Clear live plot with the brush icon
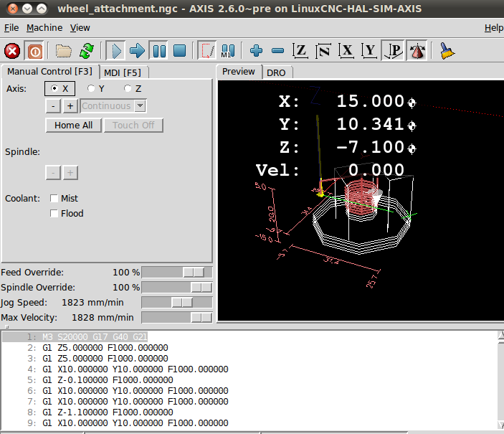Image resolution: width=504 pixels, height=434 pixels. pyautogui.click(x=447, y=51)
